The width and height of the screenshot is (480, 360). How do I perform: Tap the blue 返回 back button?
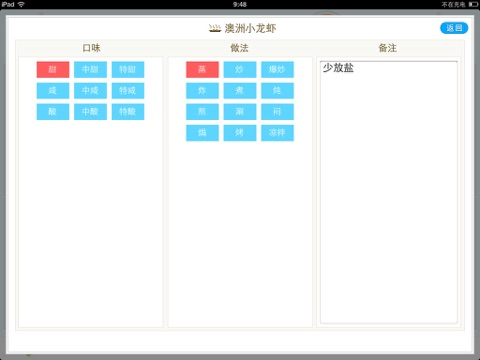tap(454, 28)
